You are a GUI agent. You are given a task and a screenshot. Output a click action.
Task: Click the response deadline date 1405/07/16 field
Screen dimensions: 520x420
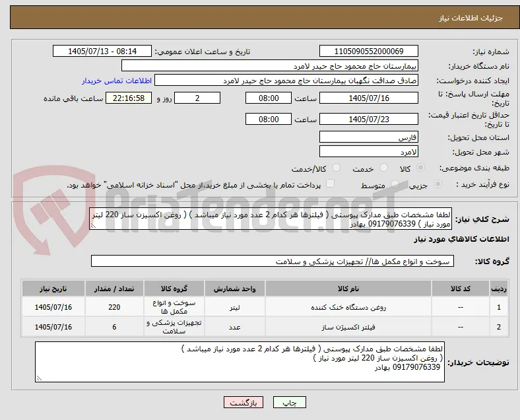click(x=368, y=98)
